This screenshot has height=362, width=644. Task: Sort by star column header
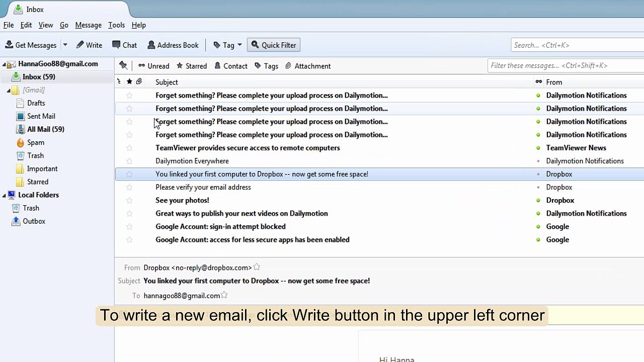(x=129, y=82)
